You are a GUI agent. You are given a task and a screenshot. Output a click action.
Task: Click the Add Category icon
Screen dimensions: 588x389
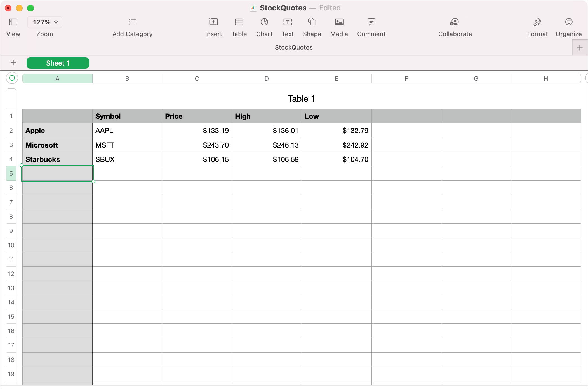tap(132, 22)
